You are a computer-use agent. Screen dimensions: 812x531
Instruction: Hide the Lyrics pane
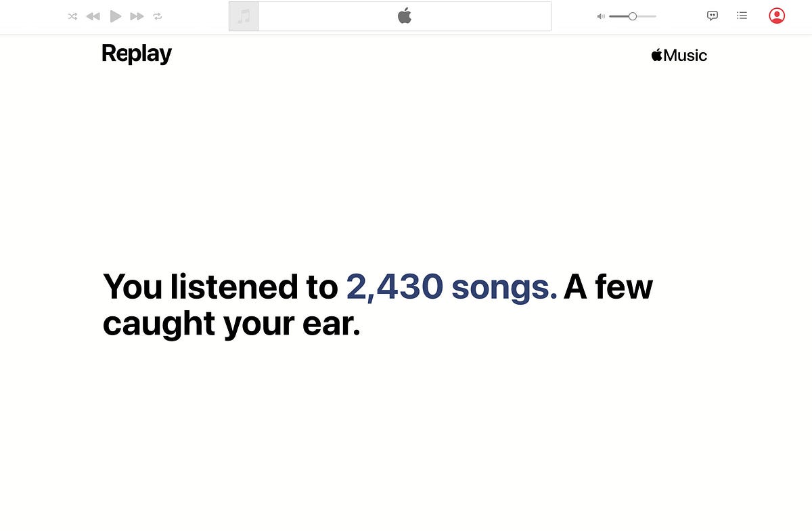click(x=713, y=16)
